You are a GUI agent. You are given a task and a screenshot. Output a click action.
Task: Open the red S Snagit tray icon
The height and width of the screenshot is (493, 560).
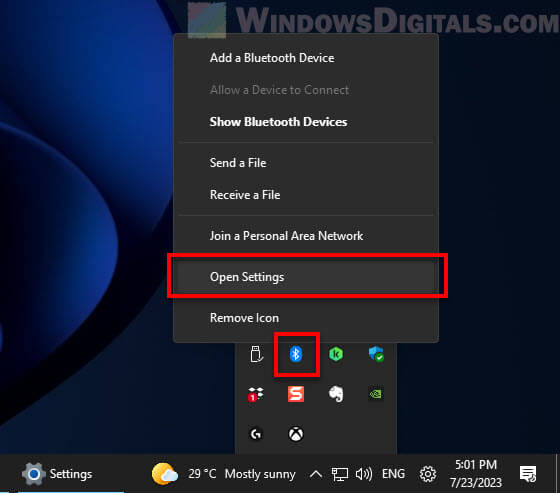point(296,394)
